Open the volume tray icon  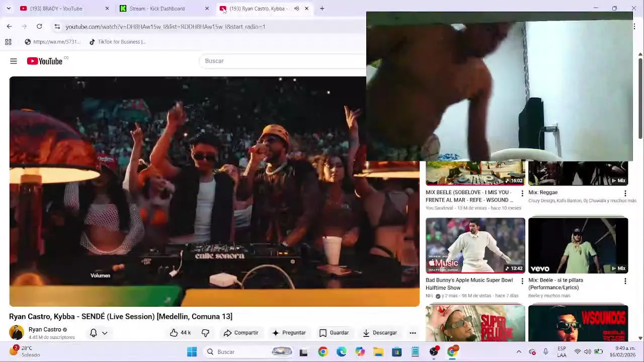coord(588,352)
